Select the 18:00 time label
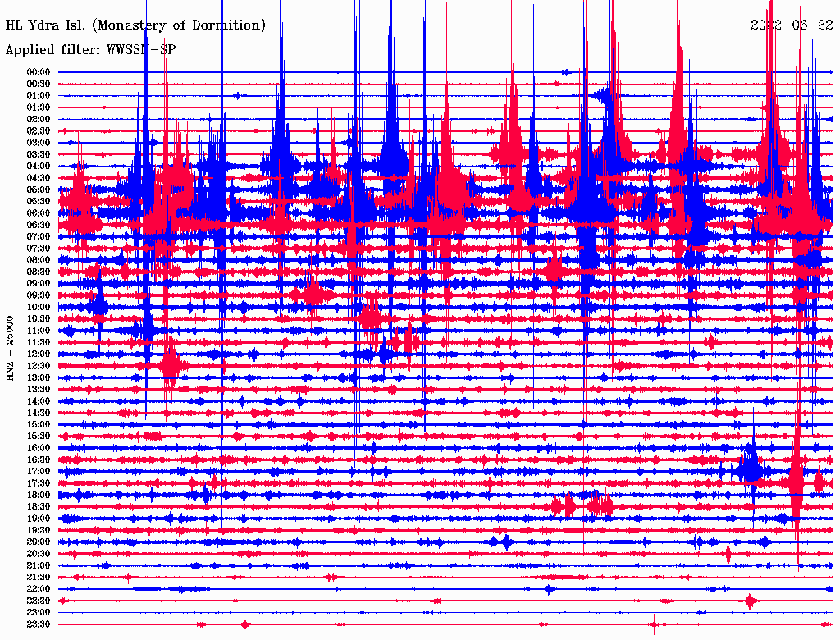This screenshot has width=840, height=640. 39,496
